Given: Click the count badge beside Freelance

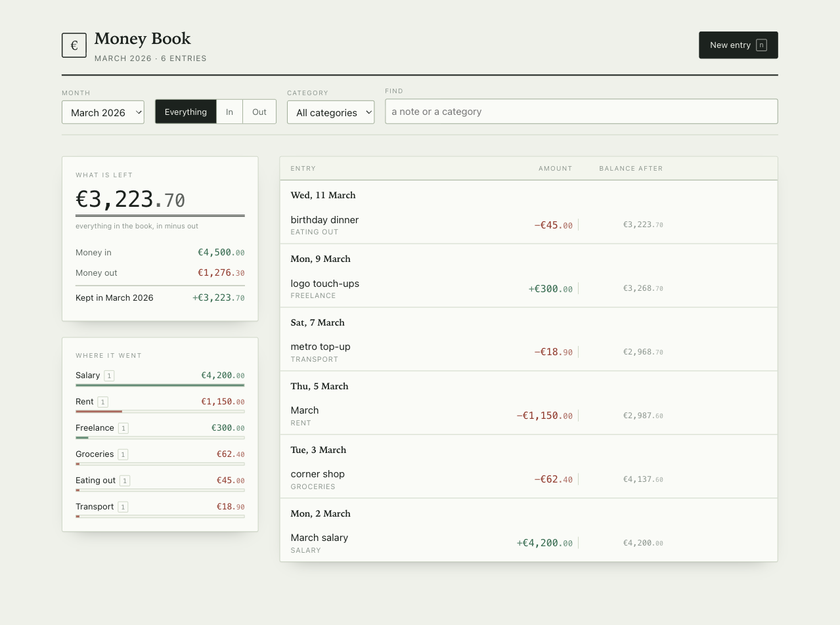Looking at the screenshot, I should point(123,428).
